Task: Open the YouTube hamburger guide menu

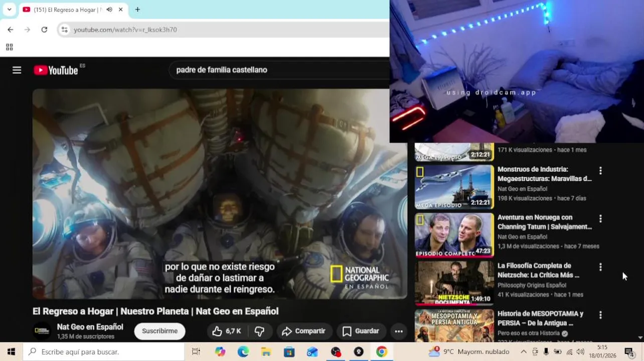Action: point(17,70)
